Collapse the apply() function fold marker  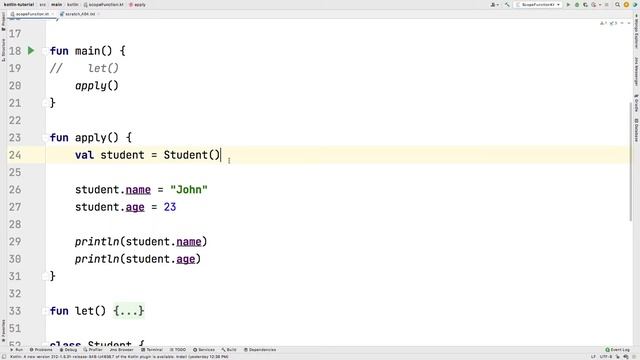tap(44, 138)
